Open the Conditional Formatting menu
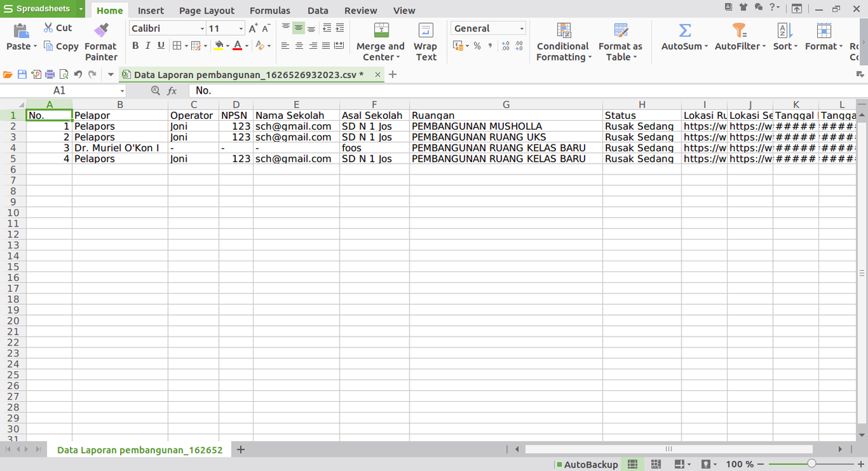Screen dimensions: 868x471 564,42
